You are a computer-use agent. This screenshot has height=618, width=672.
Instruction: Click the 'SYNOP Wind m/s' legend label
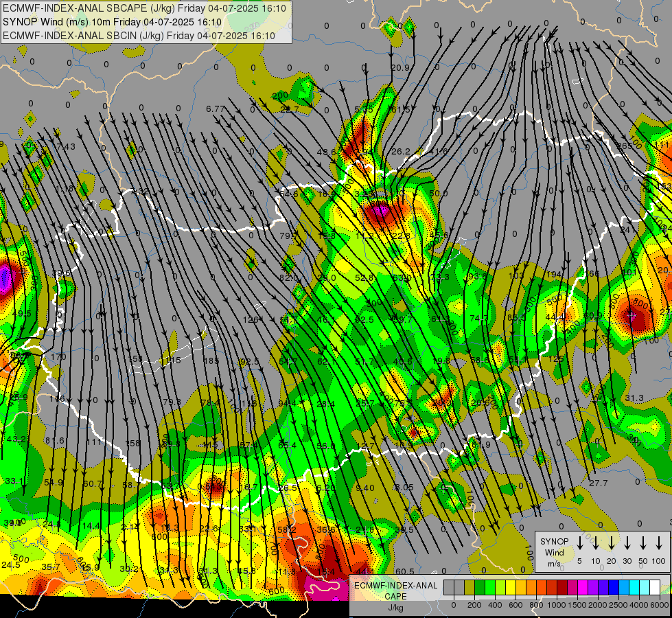click(x=554, y=552)
